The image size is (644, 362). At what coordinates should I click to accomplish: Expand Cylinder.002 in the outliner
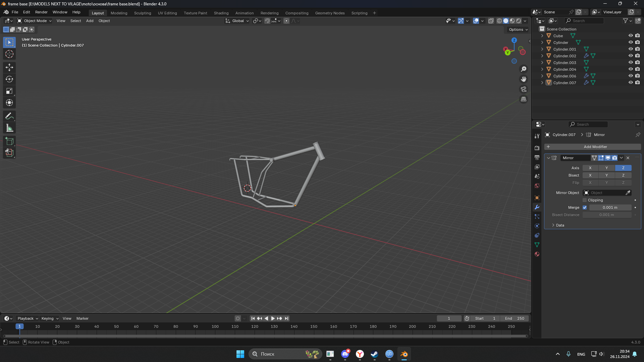pos(542,56)
